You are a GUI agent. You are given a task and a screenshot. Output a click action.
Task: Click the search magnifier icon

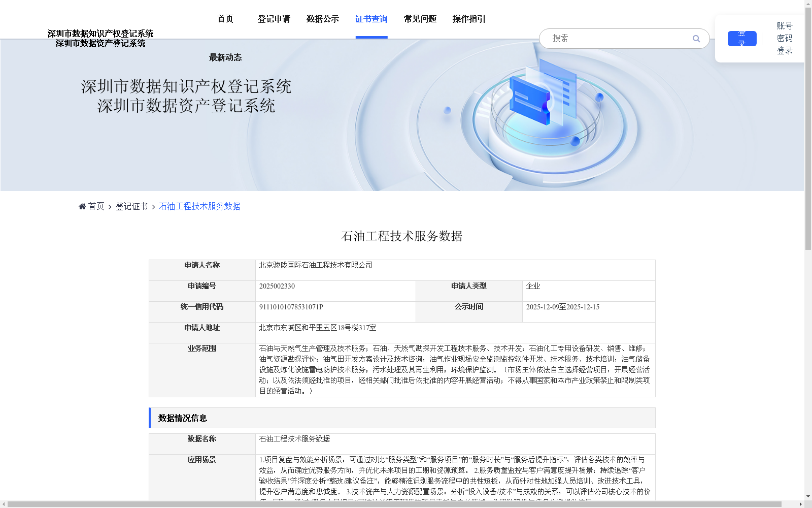point(696,39)
